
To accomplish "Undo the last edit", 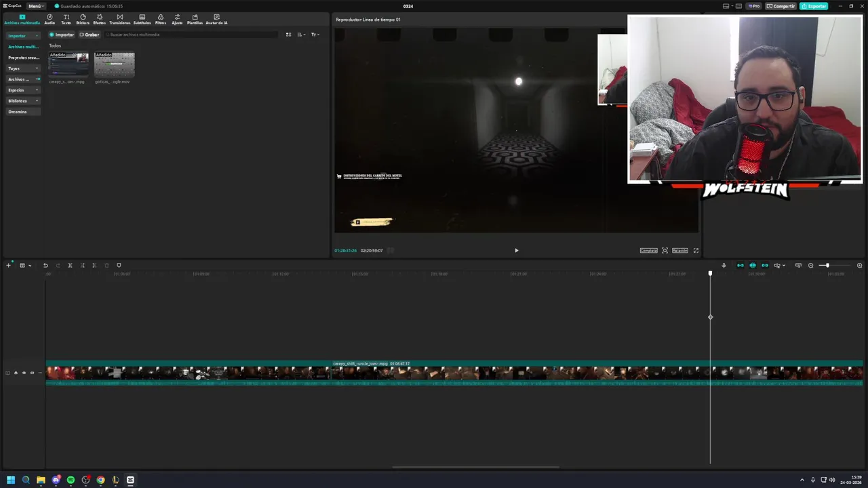I will click(x=45, y=265).
